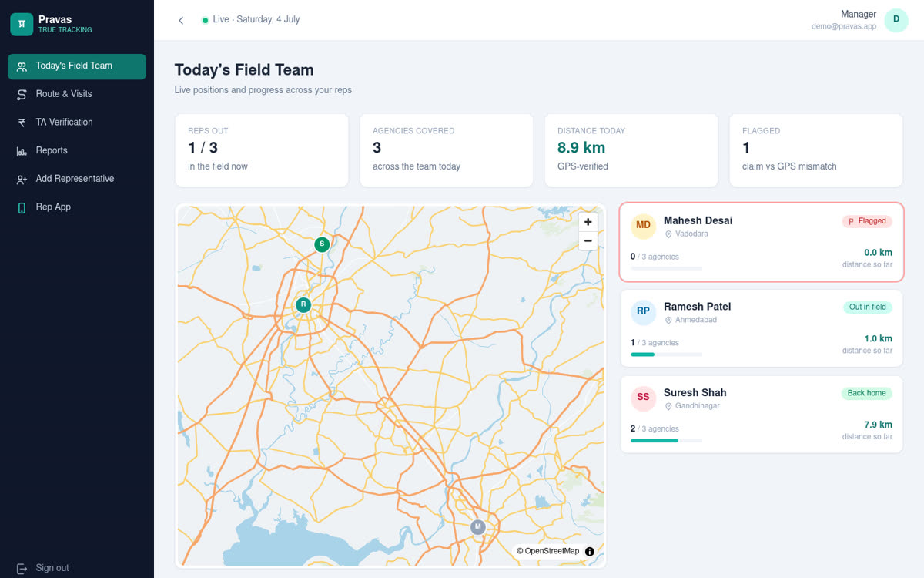
Task: Click the SS avatar circle
Action: (643, 398)
